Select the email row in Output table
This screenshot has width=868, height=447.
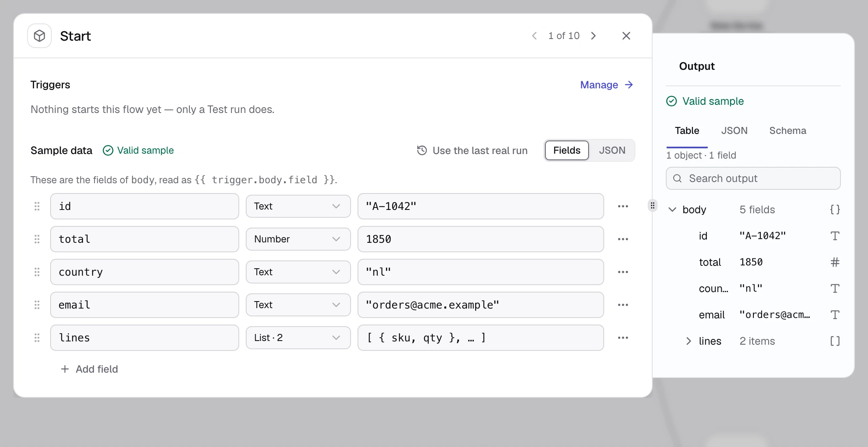coord(753,315)
